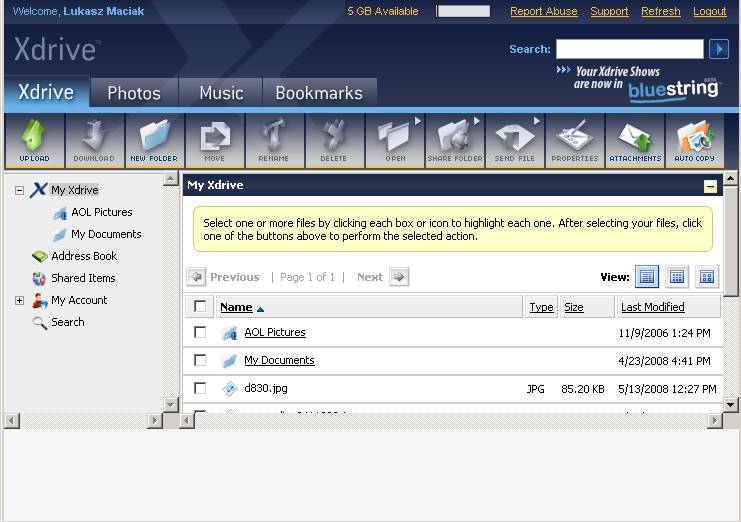The height and width of the screenshot is (522, 741).
Task: Click the Report Abuse link
Action: tap(543, 12)
